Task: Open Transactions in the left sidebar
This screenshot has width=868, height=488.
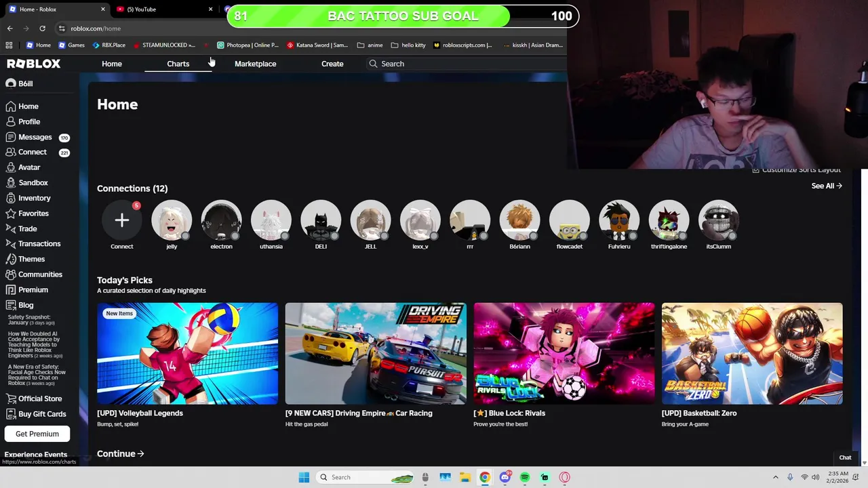Action: coord(33,244)
